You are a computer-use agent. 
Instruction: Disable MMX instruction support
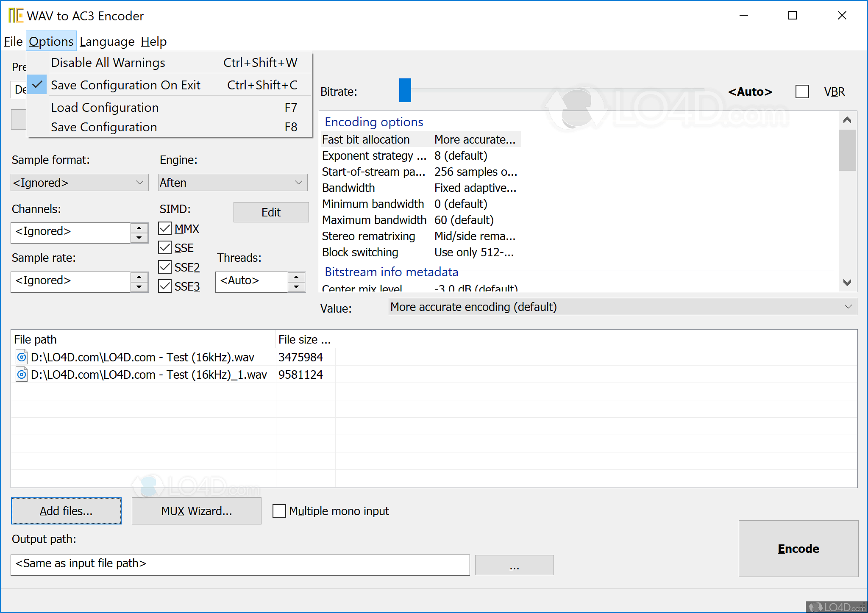click(165, 228)
